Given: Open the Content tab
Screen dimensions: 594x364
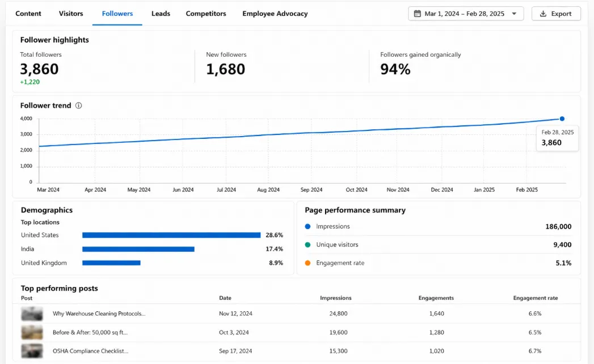Looking at the screenshot, I should pos(28,14).
